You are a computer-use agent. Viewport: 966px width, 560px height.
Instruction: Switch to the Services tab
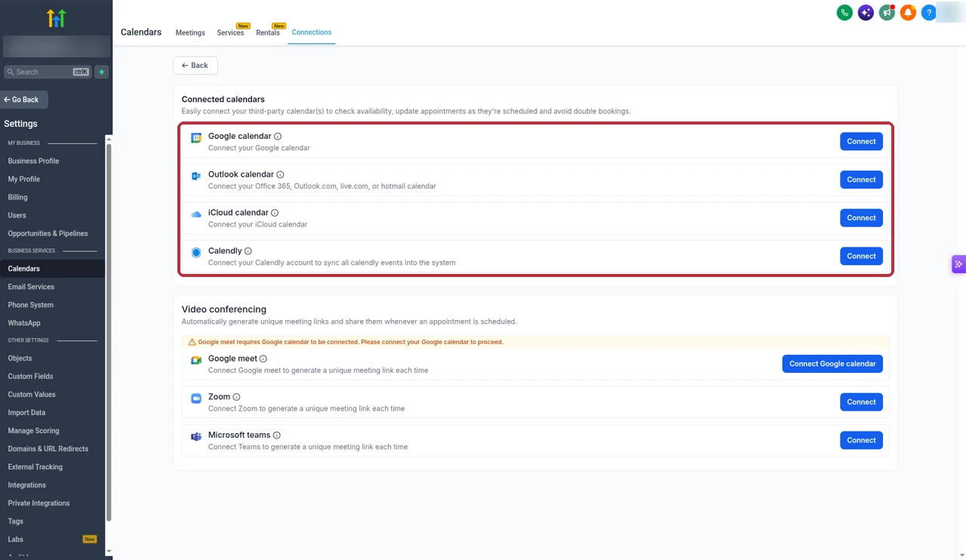[230, 32]
